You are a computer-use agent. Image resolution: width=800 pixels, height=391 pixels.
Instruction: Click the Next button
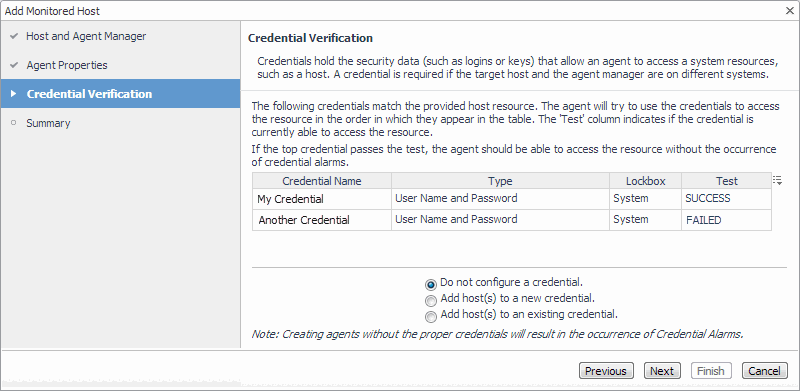tap(662, 371)
